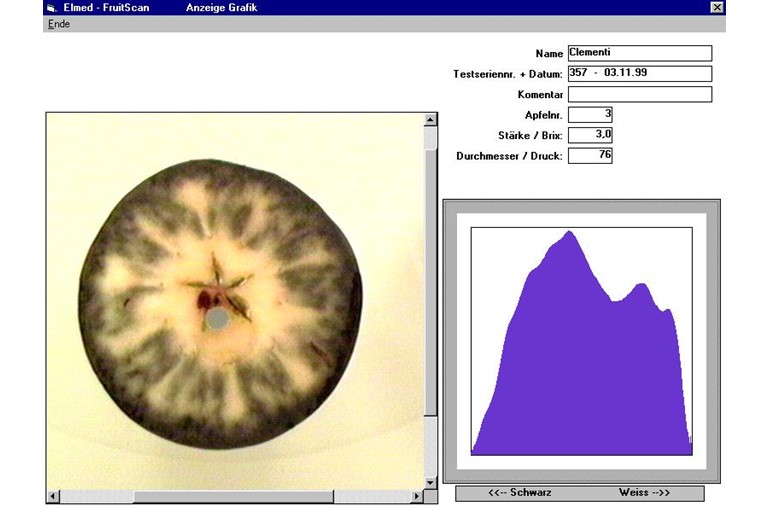Select the Apfelnr. value field
The height and width of the screenshot is (512, 768).
590,115
